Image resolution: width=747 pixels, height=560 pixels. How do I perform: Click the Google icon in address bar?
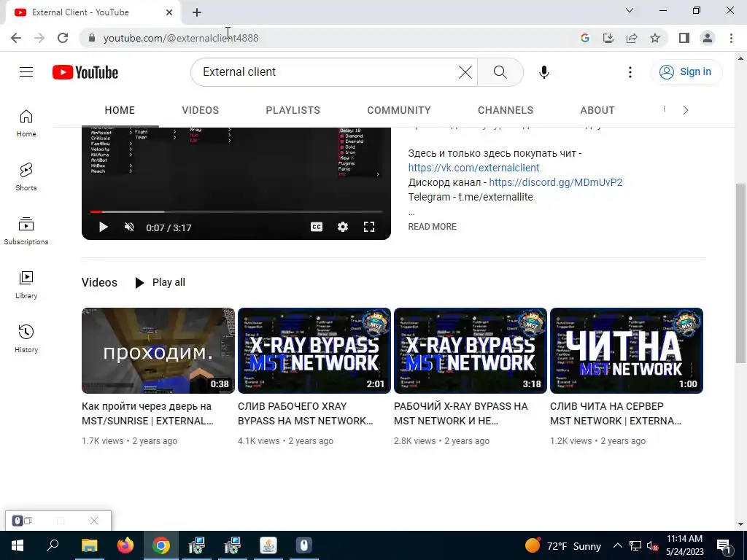tap(585, 38)
